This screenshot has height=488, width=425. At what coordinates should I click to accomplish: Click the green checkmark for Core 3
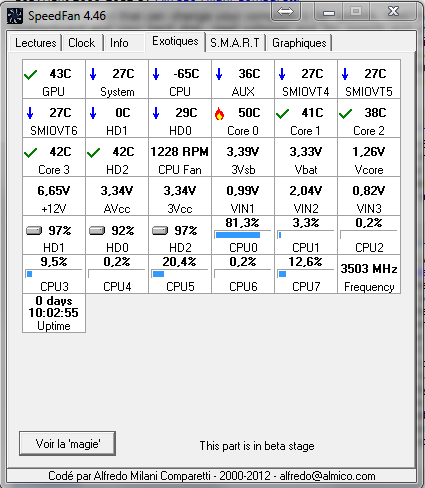click(x=31, y=153)
